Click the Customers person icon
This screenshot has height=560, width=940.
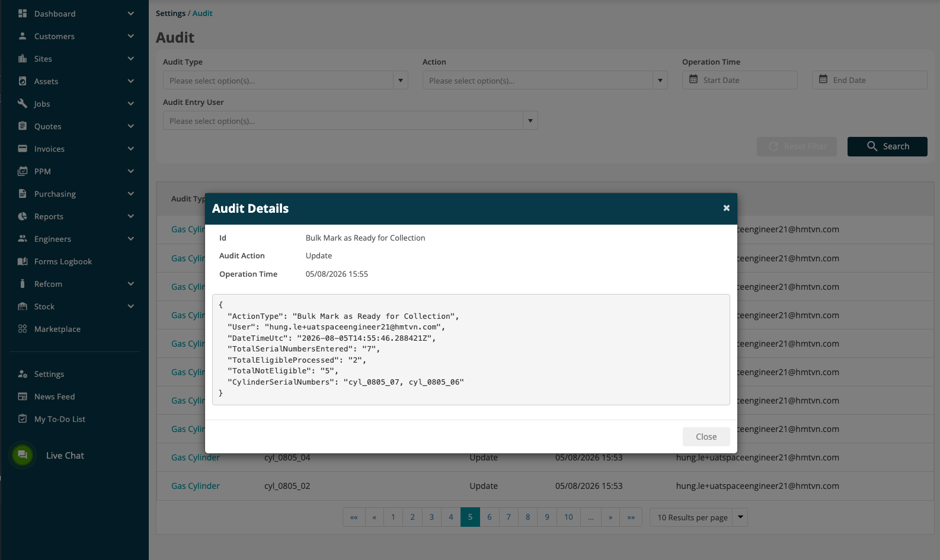click(23, 36)
